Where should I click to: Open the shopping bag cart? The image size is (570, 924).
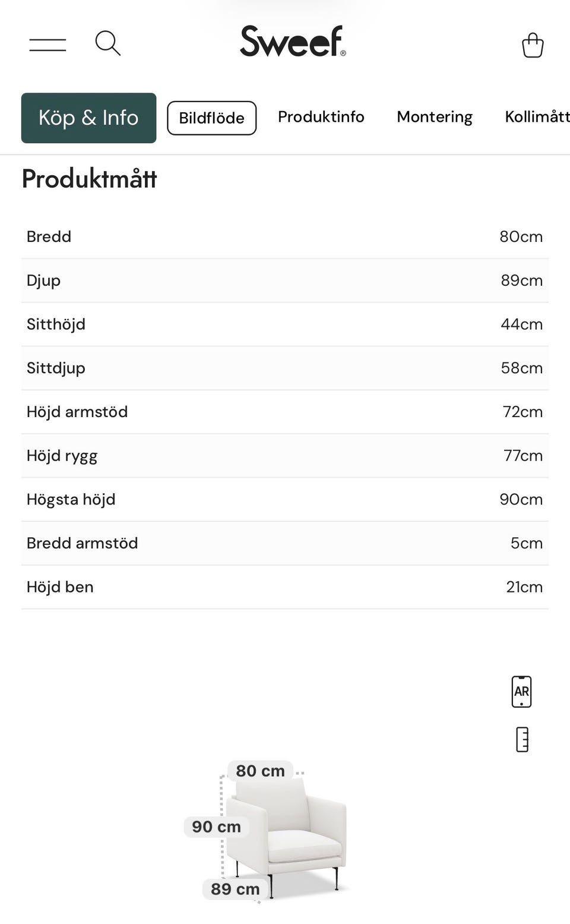(533, 45)
